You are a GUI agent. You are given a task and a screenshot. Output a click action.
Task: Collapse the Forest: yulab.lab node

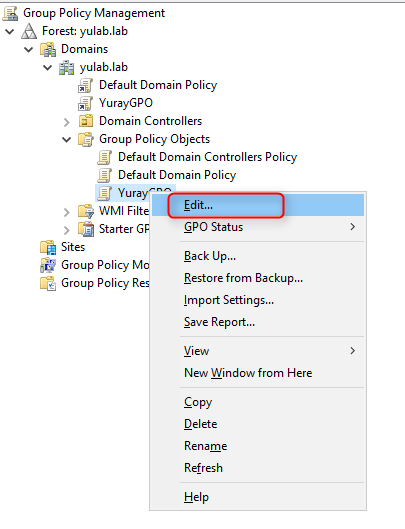point(10,31)
